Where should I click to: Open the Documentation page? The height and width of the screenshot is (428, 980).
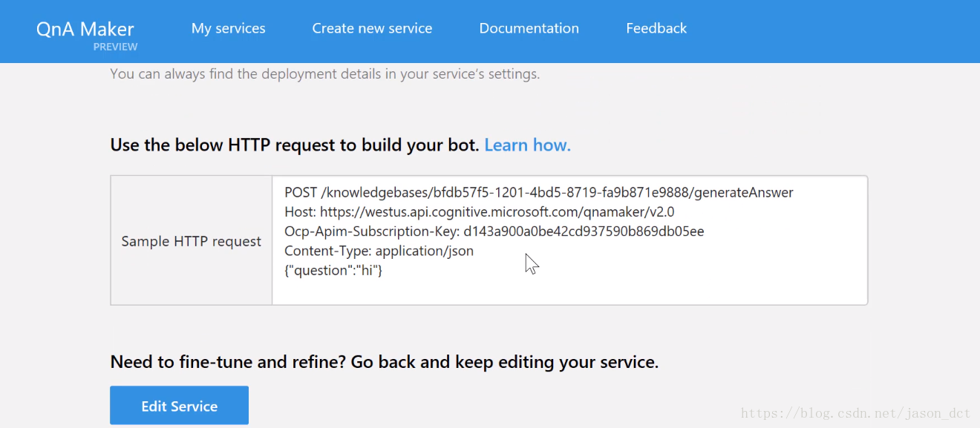coord(529,29)
